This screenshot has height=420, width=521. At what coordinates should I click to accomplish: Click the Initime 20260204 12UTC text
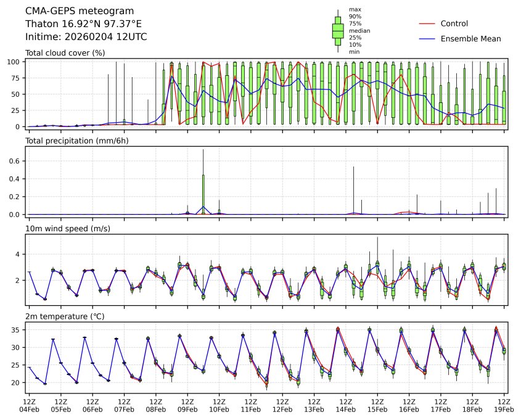86,36
